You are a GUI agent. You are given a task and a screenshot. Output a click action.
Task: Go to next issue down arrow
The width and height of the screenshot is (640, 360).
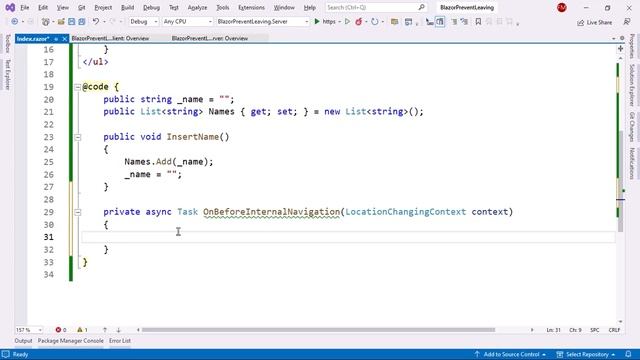[x=118, y=330]
